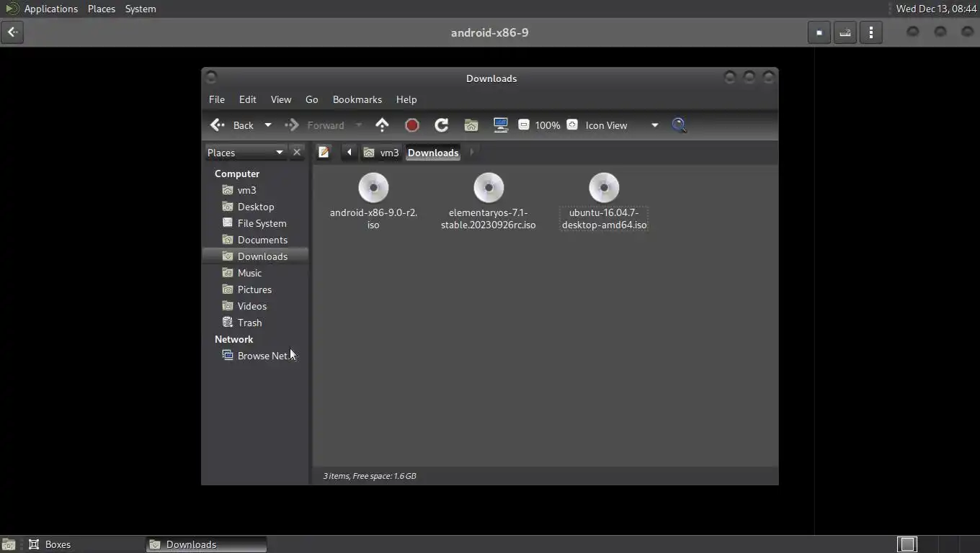Toggle the text location entry pencil icon
The width and height of the screenshot is (980, 553).
click(324, 153)
